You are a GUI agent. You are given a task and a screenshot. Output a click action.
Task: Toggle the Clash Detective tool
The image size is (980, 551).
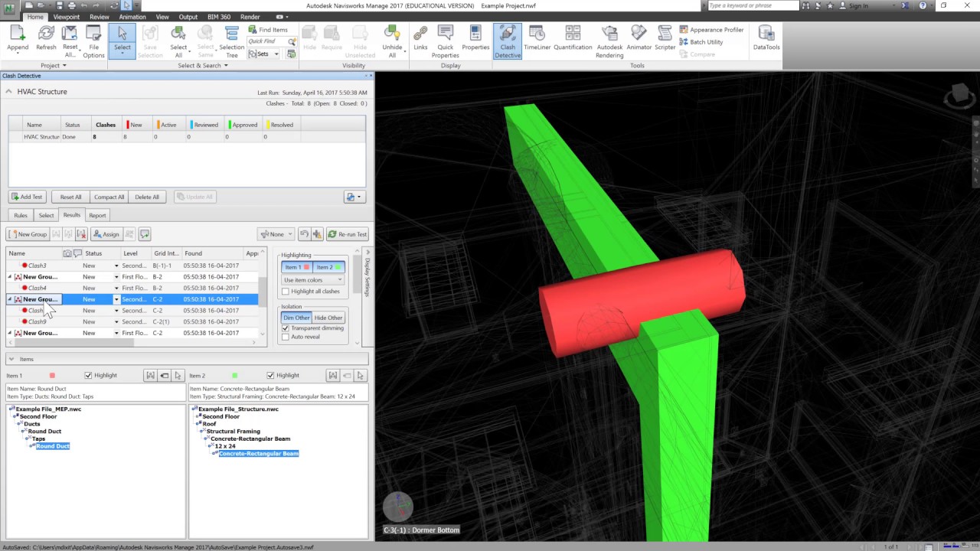tap(508, 41)
